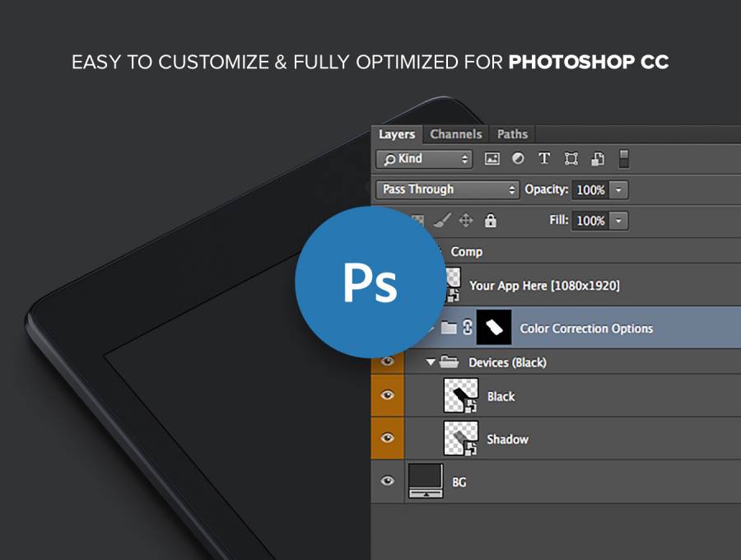741x560 pixels.
Task: Click the lock all padlock icon
Action: click(491, 221)
